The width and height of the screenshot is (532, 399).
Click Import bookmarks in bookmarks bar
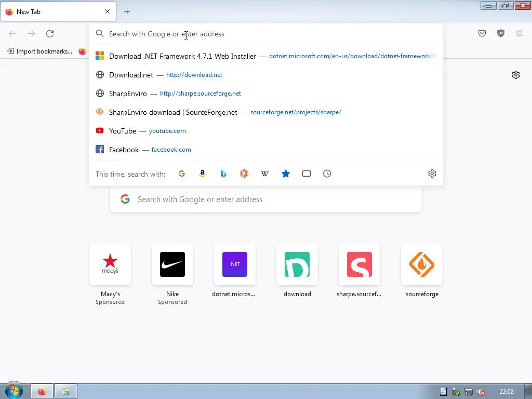(39, 51)
